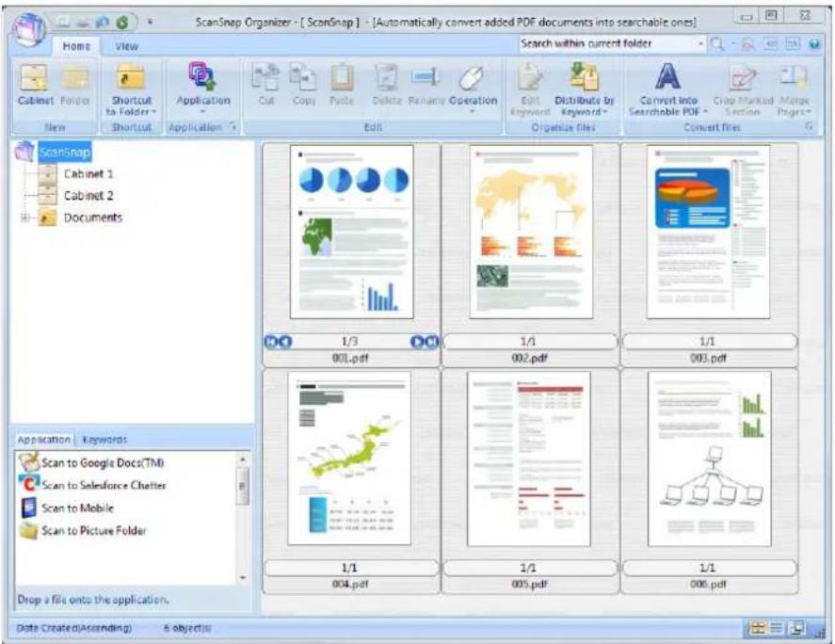
Task: Click the Search within current folder field
Action: click(607, 43)
